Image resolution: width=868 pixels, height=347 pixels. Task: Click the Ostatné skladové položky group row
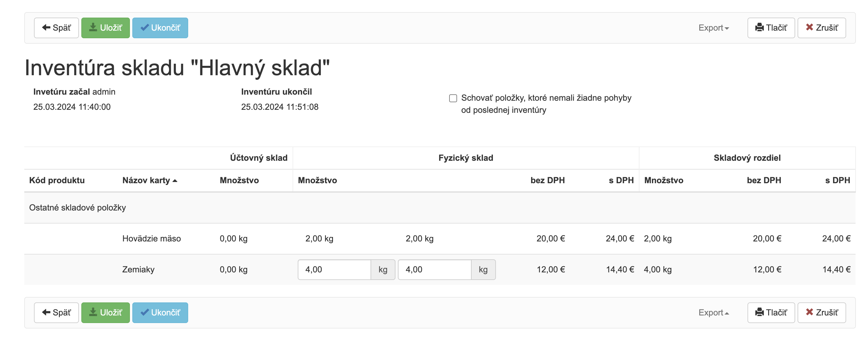(x=77, y=208)
